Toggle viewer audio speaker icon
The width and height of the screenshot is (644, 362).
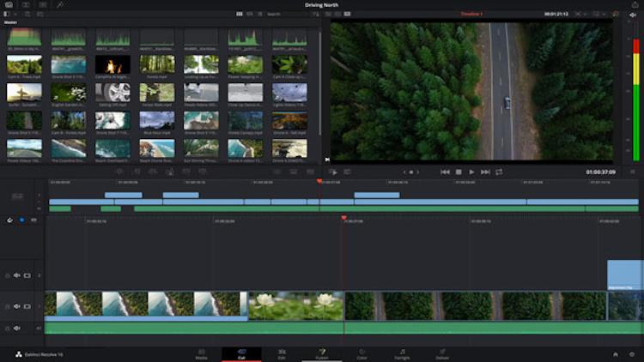[x=633, y=15]
